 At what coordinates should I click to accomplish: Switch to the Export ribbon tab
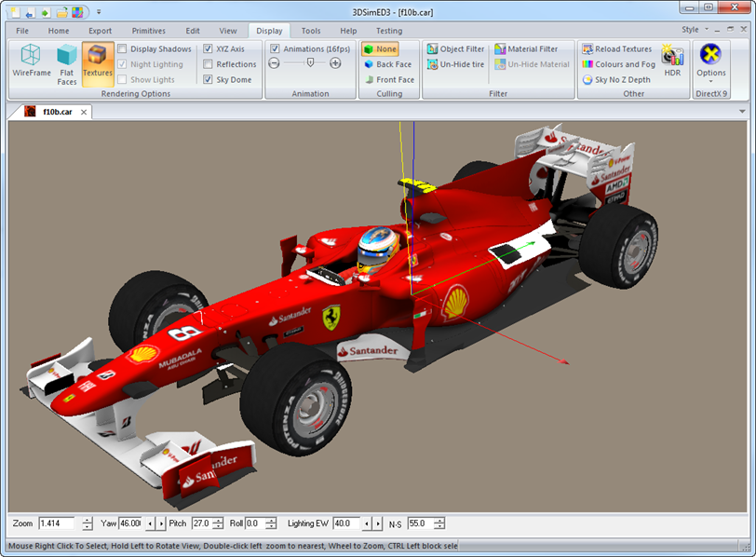[100, 31]
